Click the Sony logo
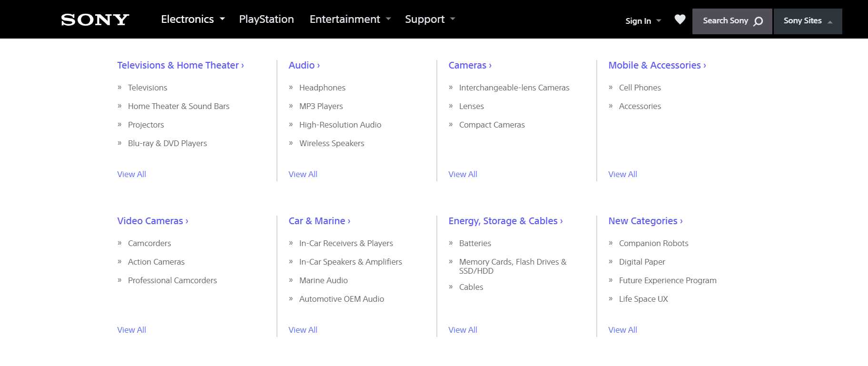 [95, 20]
